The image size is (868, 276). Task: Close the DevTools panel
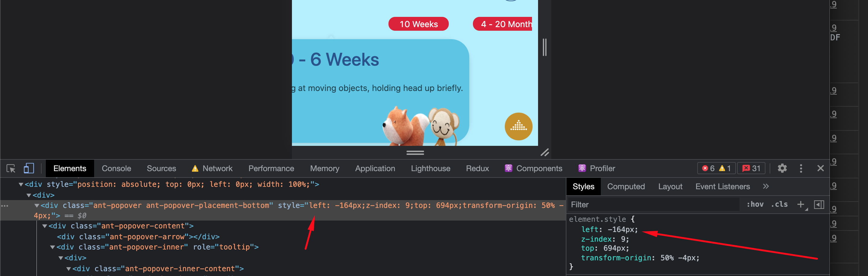click(820, 168)
